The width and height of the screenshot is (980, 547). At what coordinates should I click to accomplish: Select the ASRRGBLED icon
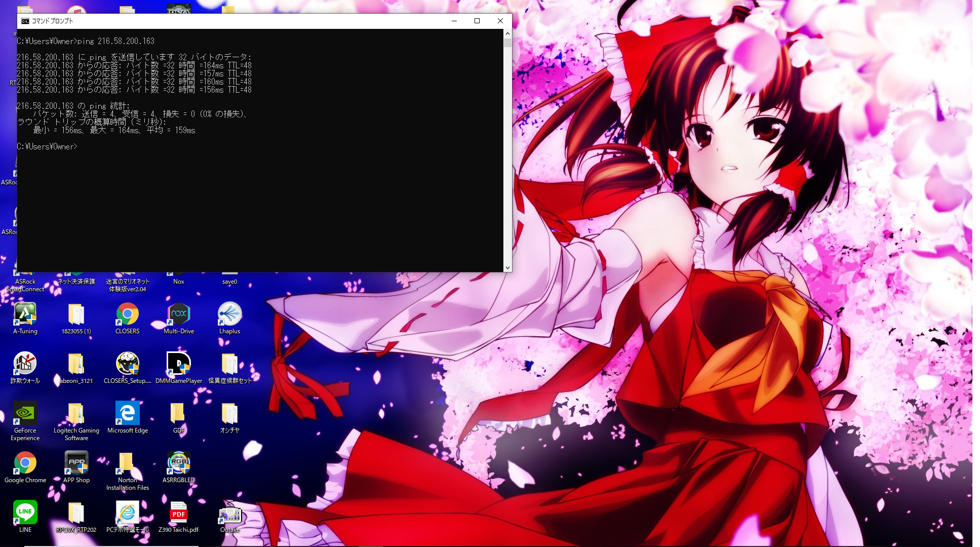tap(178, 463)
